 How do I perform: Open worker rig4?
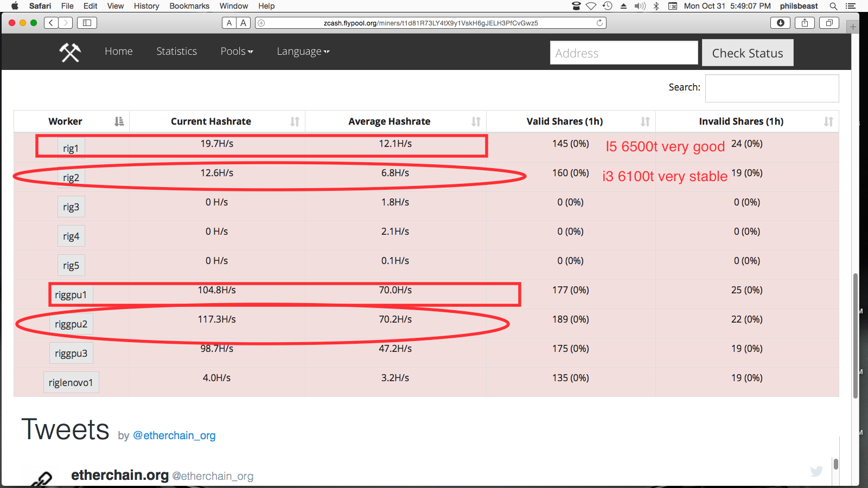coord(71,236)
